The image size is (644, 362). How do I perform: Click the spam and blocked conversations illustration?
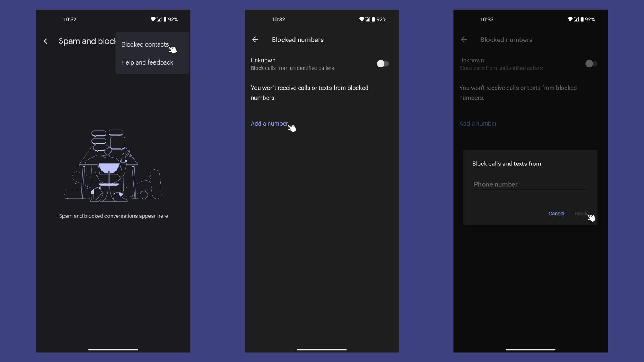click(x=113, y=165)
